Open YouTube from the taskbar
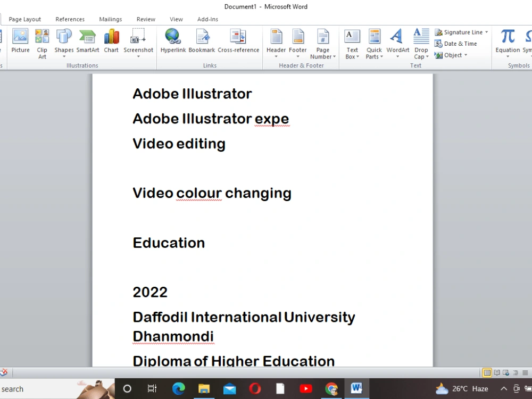The image size is (532, 399). [306, 388]
